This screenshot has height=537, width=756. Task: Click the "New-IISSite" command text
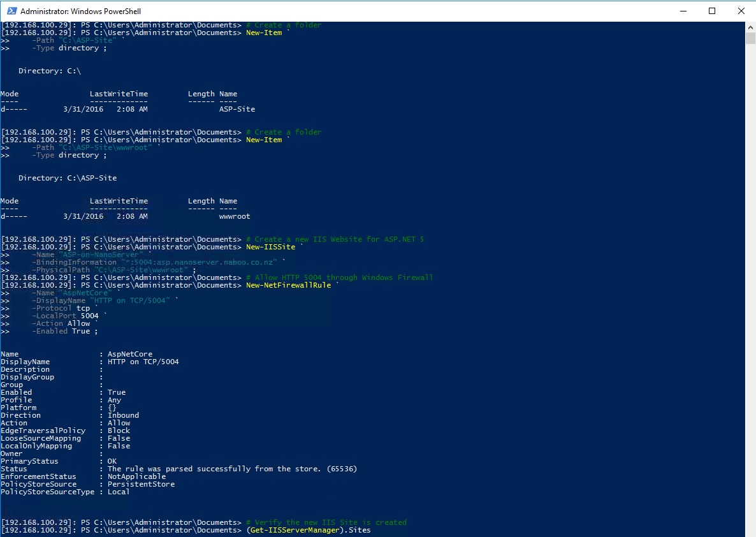[270, 247]
